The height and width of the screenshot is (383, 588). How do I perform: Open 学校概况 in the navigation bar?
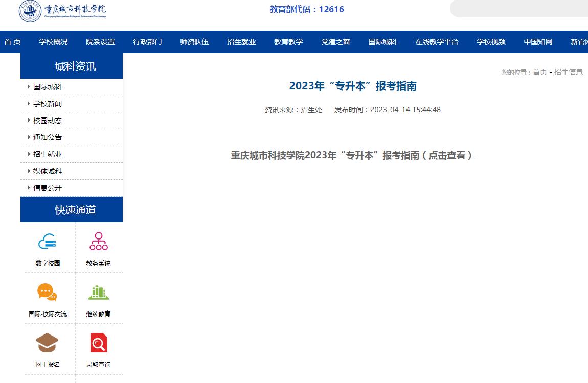[53, 42]
